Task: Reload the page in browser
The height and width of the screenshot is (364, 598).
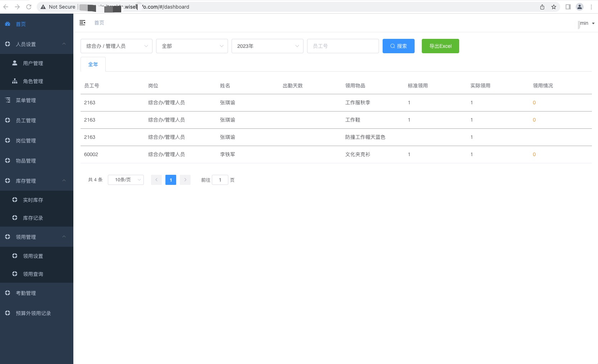Action: [29, 7]
